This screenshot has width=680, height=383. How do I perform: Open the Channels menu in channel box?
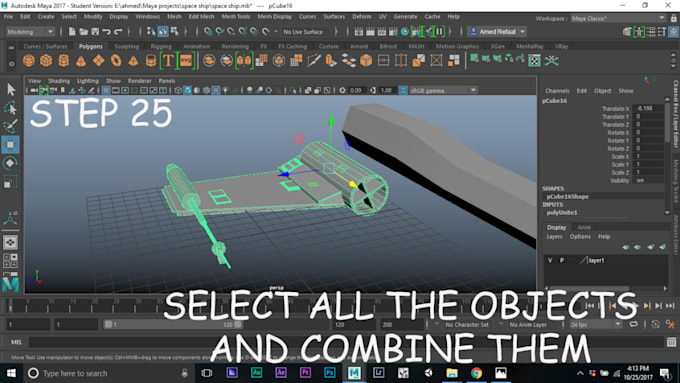click(557, 91)
